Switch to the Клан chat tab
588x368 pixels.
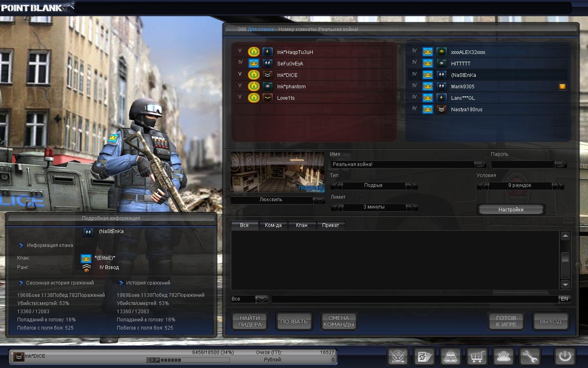[x=301, y=225]
